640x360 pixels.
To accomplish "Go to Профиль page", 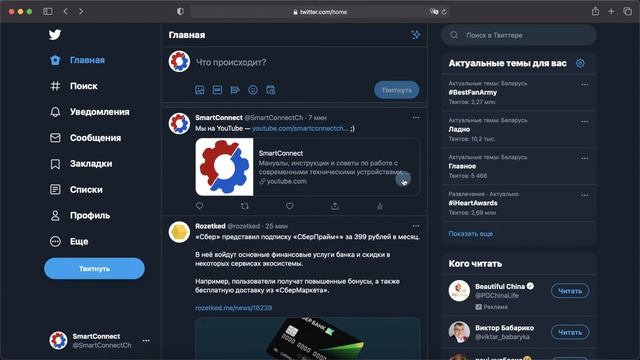I will 80,216.
